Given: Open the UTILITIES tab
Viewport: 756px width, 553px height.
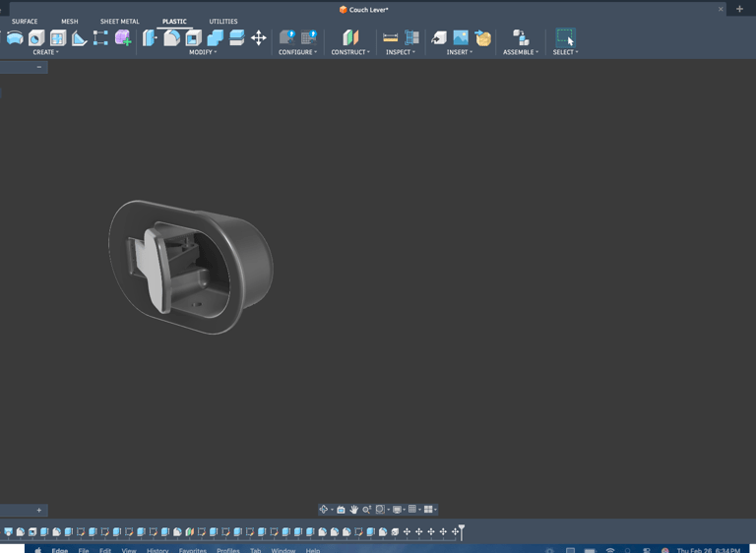Looking at the screenshot, I should [222, 21].
